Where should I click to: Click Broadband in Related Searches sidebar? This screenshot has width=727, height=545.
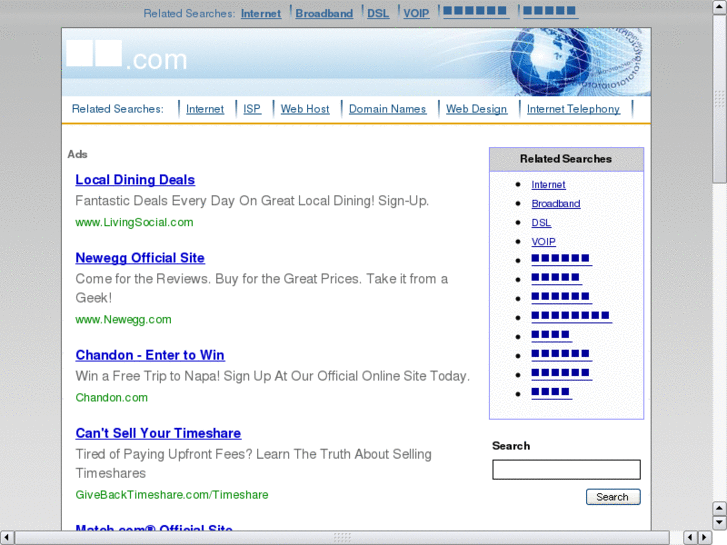pos(555,204)
